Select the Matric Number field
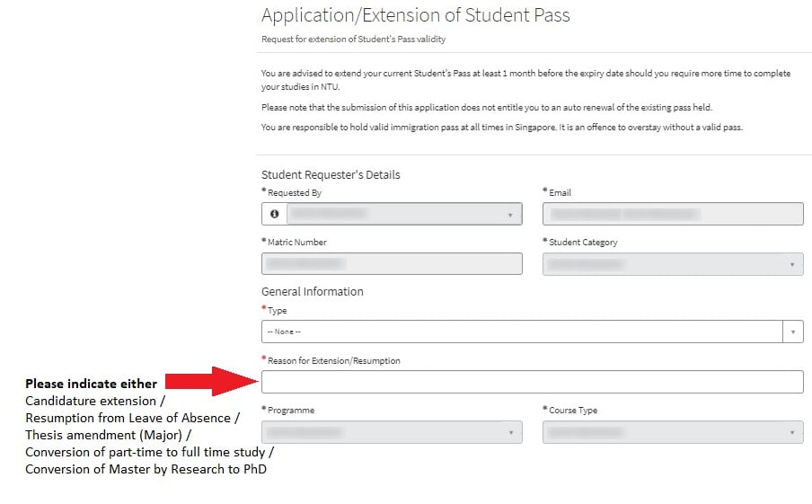 coord(392,264)
